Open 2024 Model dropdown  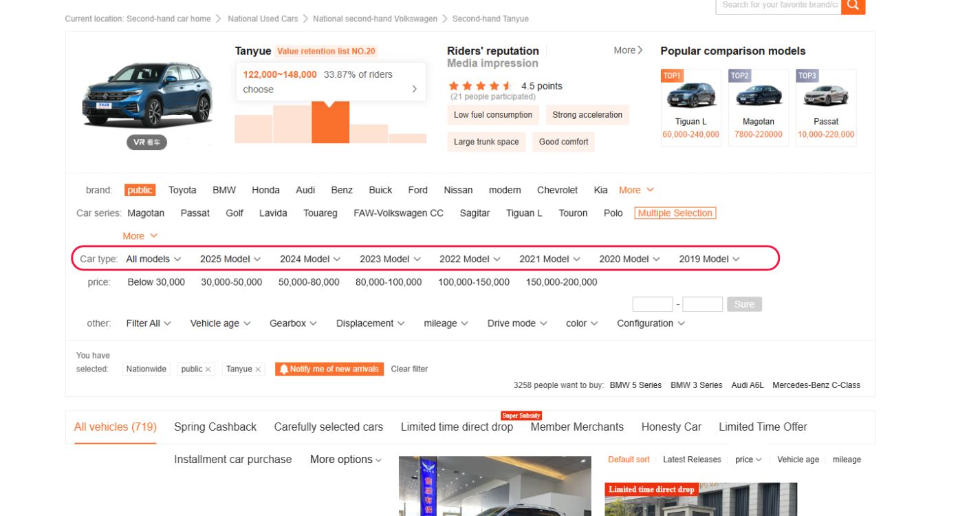click(310, 259)
